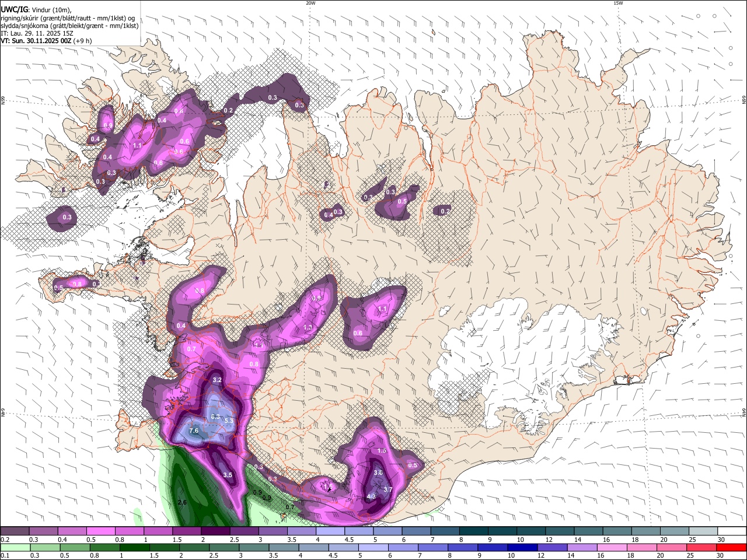This screenshot has height=560, width=747.
Task: Select pale green rain legend swatch for 0.1–0.3
Action: tap(15, 548)
